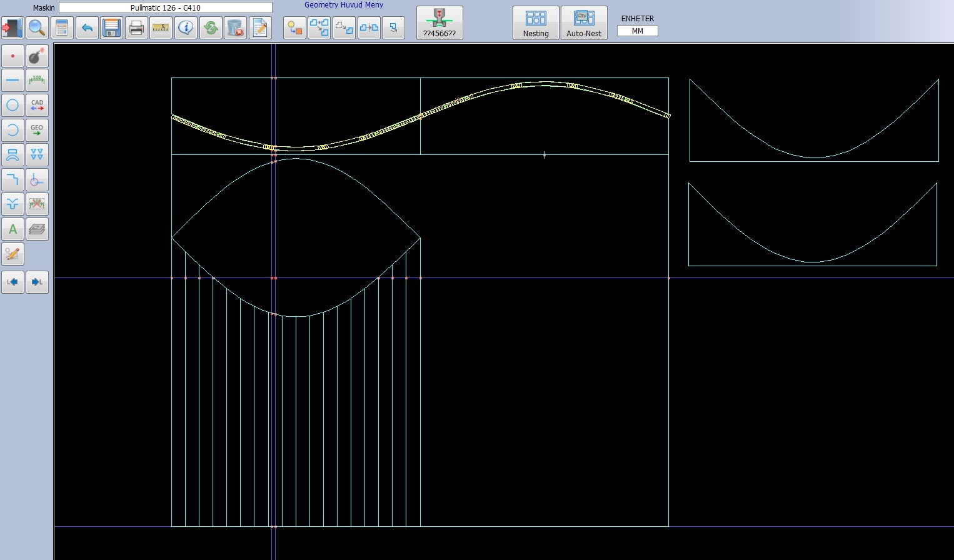Click the ENHETER label
The width and height of the screenshot is (954, 560).
click(x=638, y=19)
